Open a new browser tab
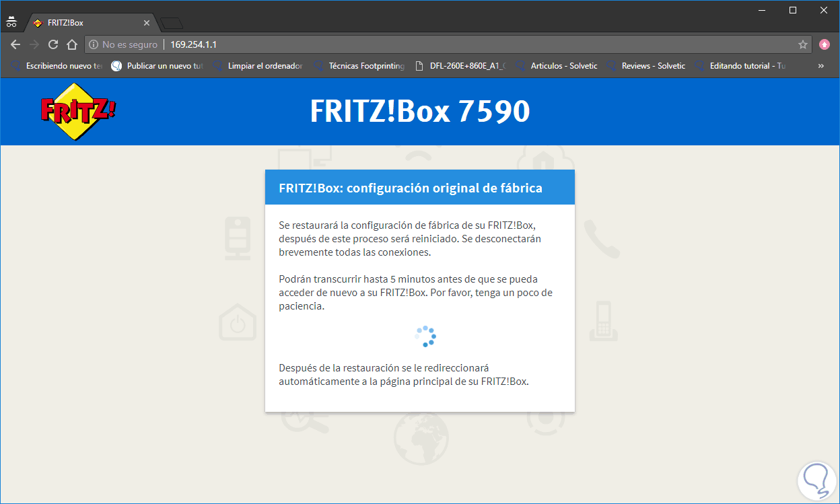This screenshot has width=840, height=504. [172, 24]
